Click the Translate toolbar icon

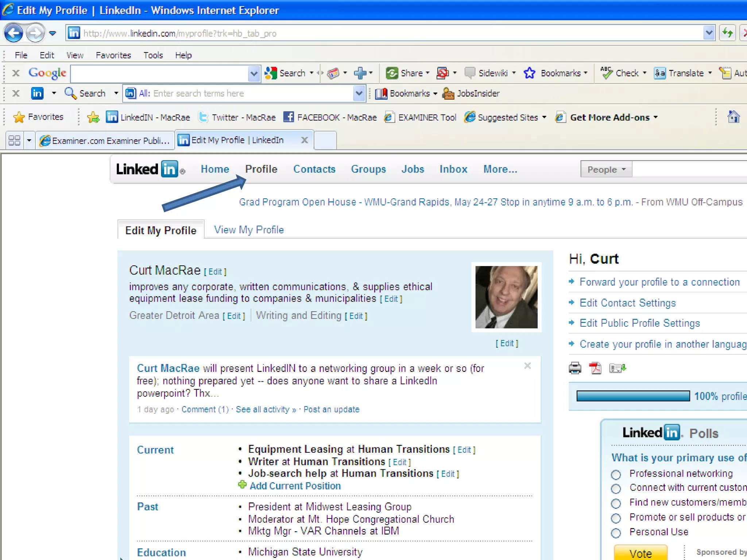point(659,73)
